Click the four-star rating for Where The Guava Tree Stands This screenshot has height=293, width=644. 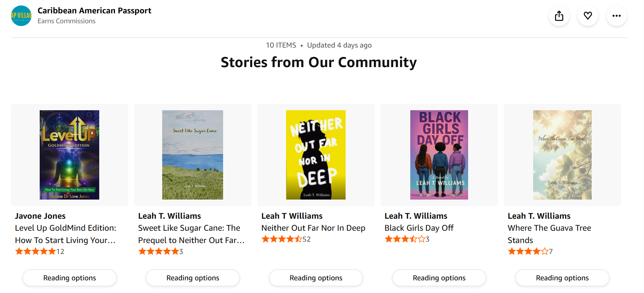point(527,251)
